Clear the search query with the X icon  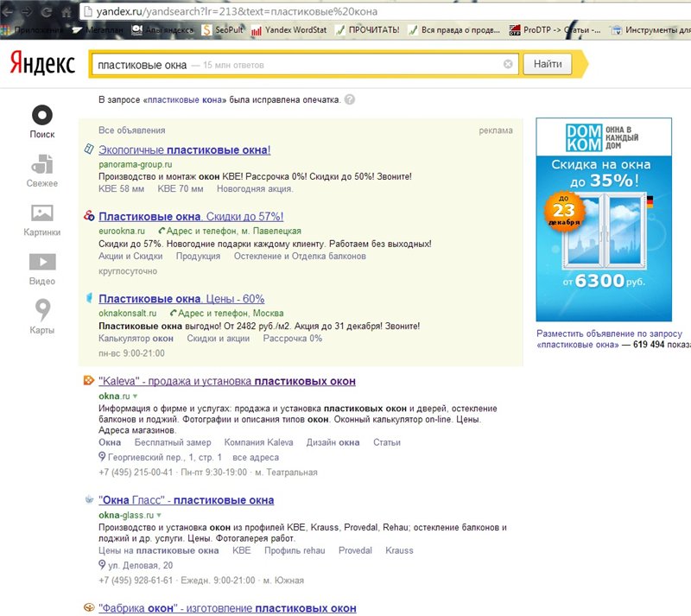coord(508,65)
